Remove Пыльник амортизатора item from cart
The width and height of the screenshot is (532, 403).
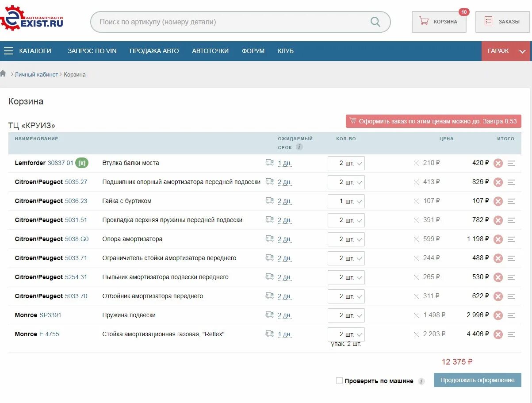tap(498, 277)
